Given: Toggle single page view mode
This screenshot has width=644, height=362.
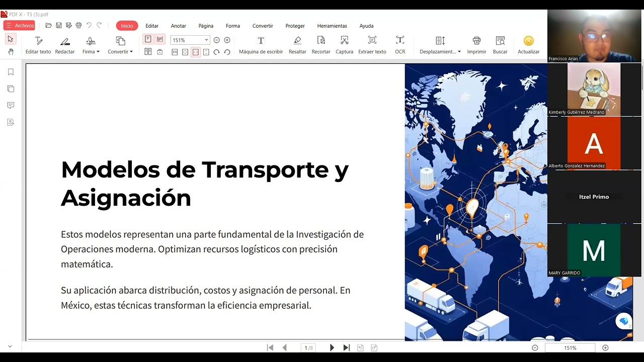Looking at the screenshot, I should pyautogui.click(x=148, y=39).
